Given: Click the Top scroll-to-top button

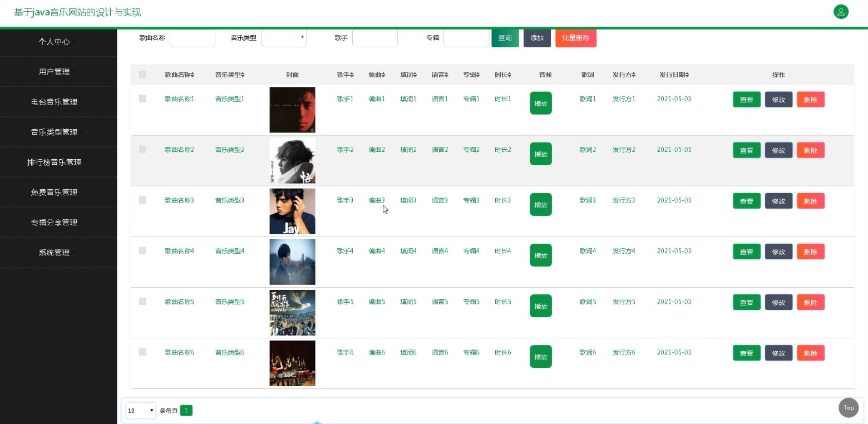Looking at the screenshot, I should (x=849, y=408).
